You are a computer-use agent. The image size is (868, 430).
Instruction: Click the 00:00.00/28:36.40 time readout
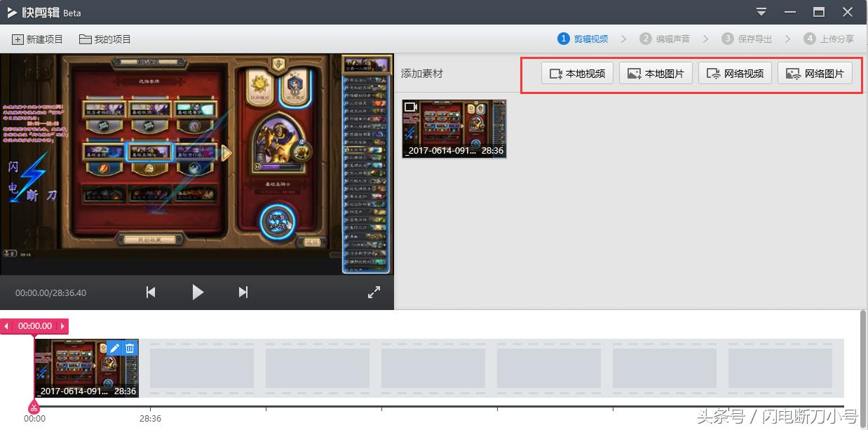[50, 293]
